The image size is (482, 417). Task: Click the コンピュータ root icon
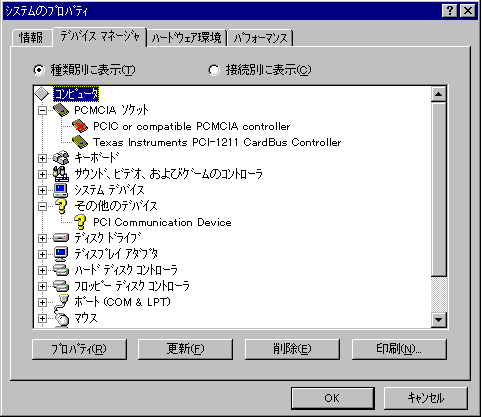tap(42, 94)
